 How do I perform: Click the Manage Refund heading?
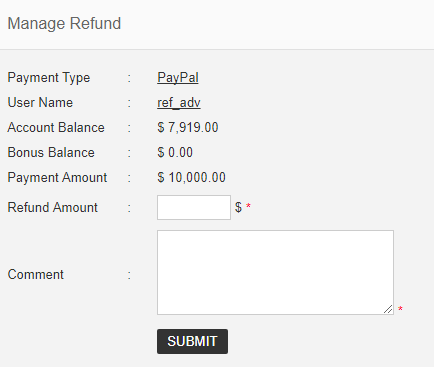coord(64,24)
